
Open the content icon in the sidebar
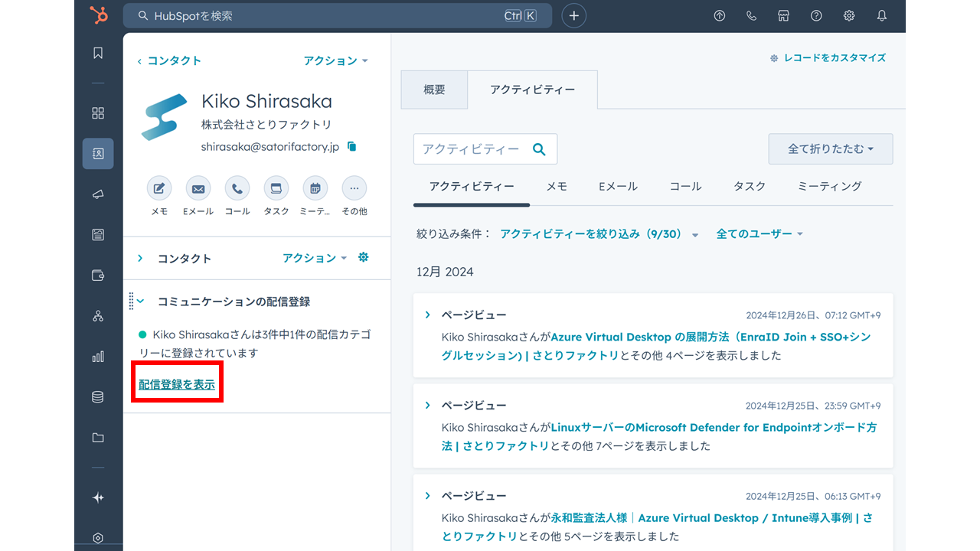click(x=98, y=235)
